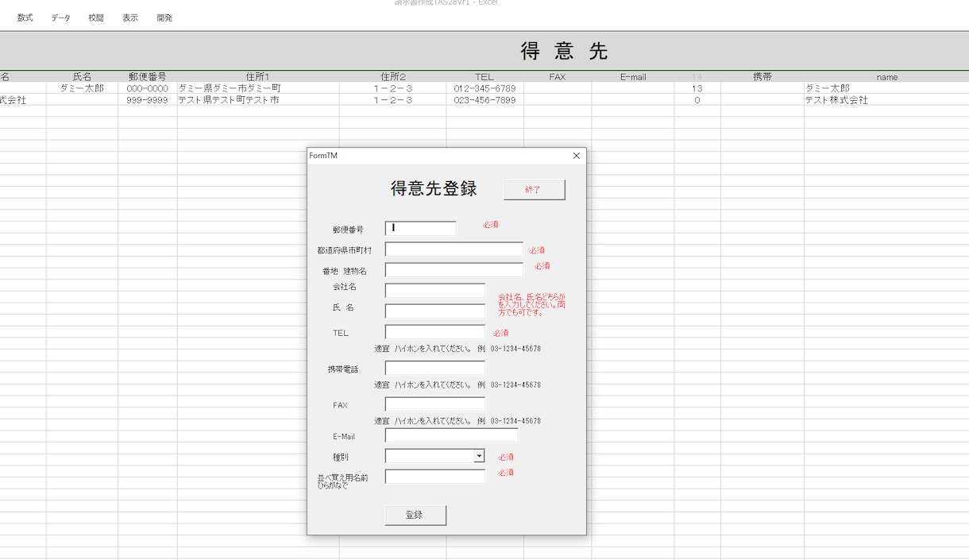Switch to the 表示 ribbon tab

click(130, 17)
